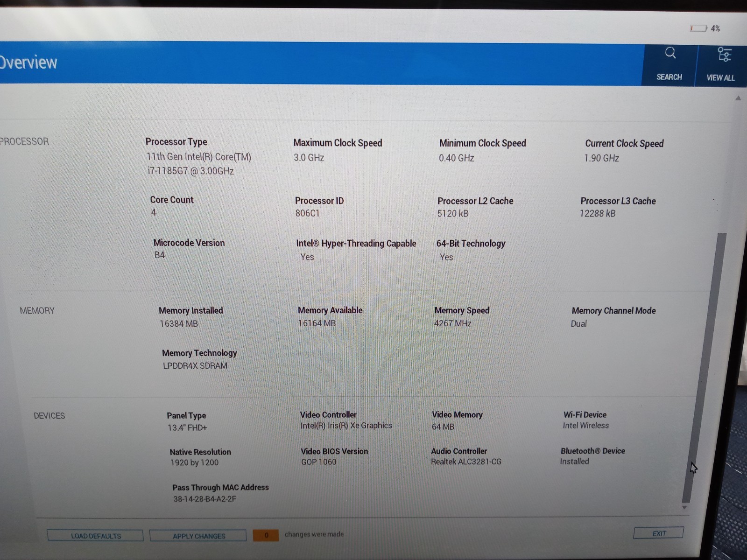Screen dimensions: 747x560
Task: Click the Memory Available value 16164 MB
Action: tap(317, 323)
